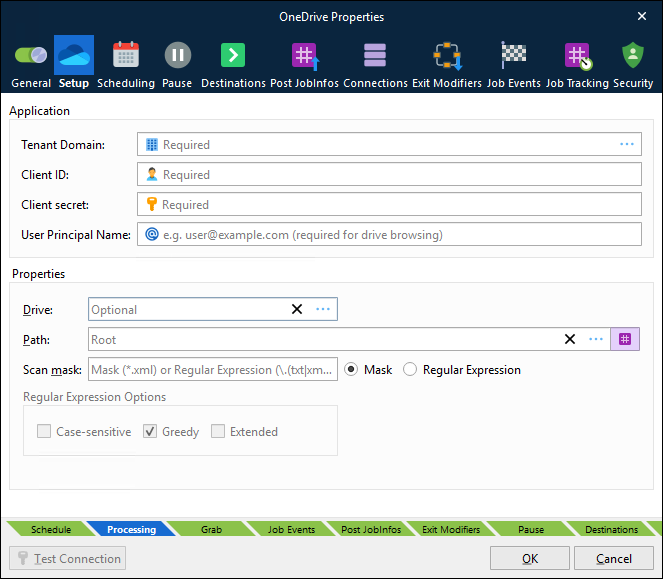This screenshot has height=579, width=663.
Task: Focus the Client ID input field
Action: click(389, 174)
